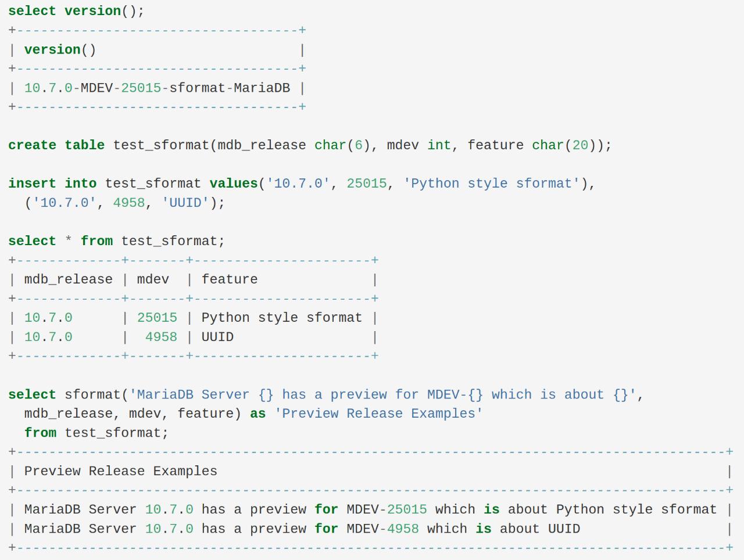The height and width of the screenshot is (560, 744).
Task: Click the feature cell 'Python style sformat'
Action: (x=282, y=318)
